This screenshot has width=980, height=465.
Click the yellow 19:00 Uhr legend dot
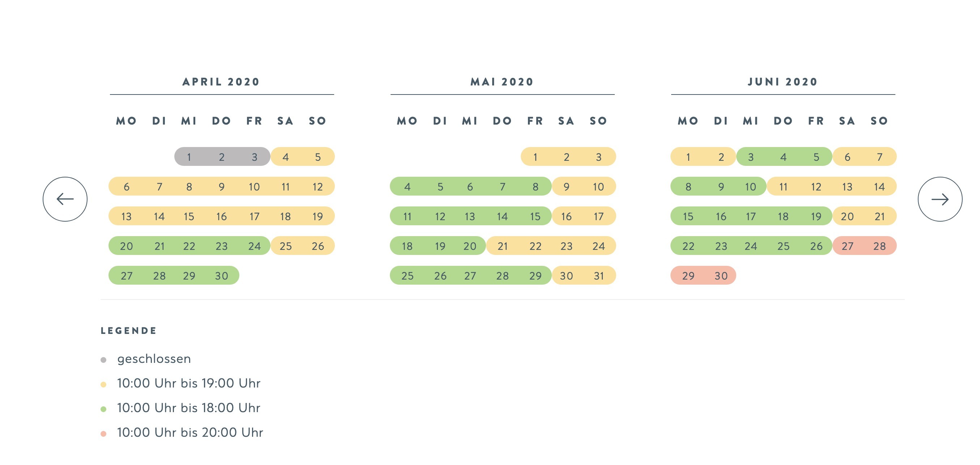coord(103,385)
